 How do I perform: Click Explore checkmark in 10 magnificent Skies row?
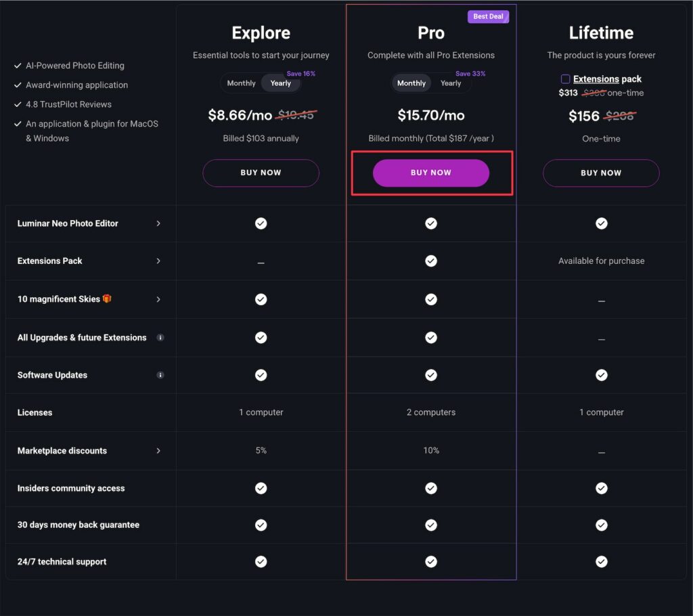(261, 299)
